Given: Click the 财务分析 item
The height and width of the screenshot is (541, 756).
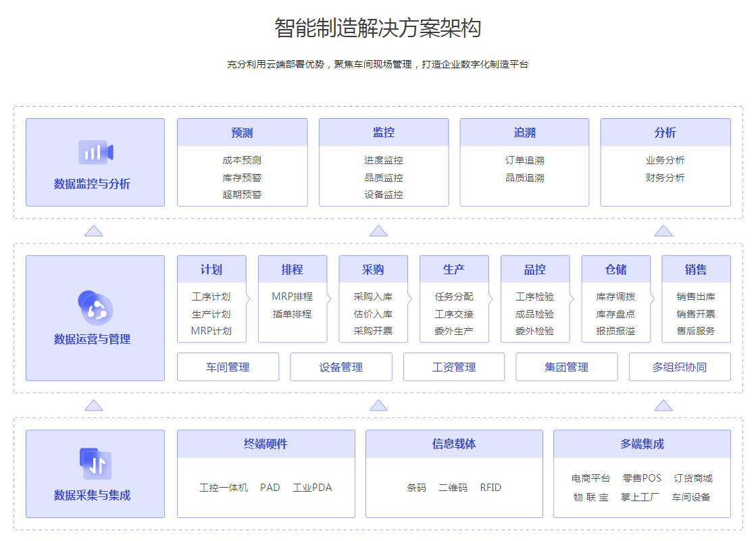Looking at the screenshot, I should (x=665, y=178).
